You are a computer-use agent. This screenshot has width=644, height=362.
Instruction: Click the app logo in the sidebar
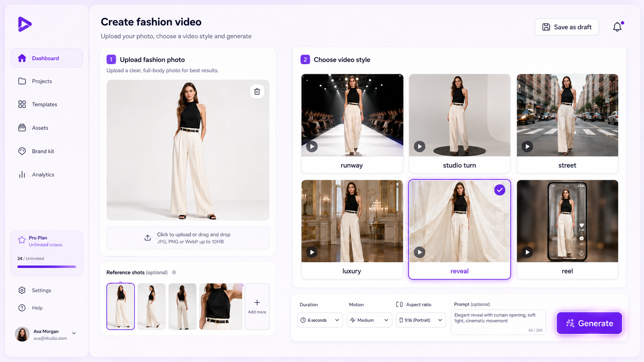(x=25, y=24)
